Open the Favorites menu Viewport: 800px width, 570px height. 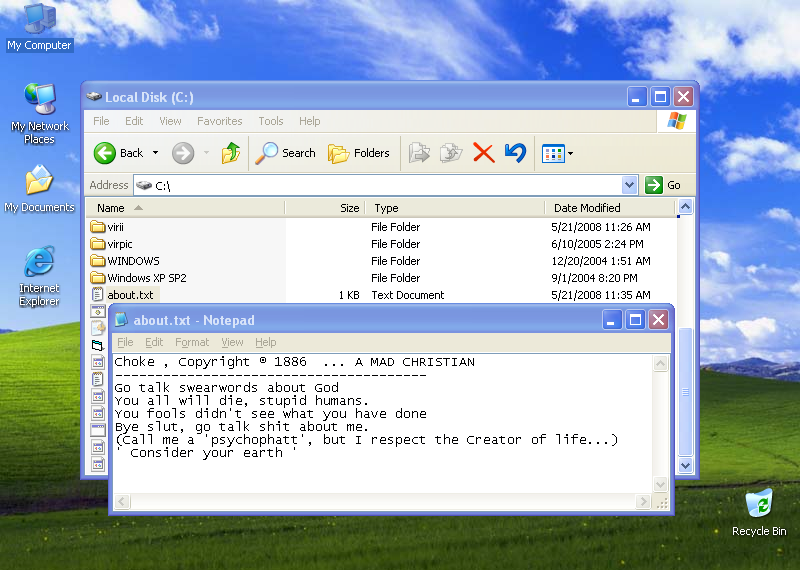[x=219, y=121]
